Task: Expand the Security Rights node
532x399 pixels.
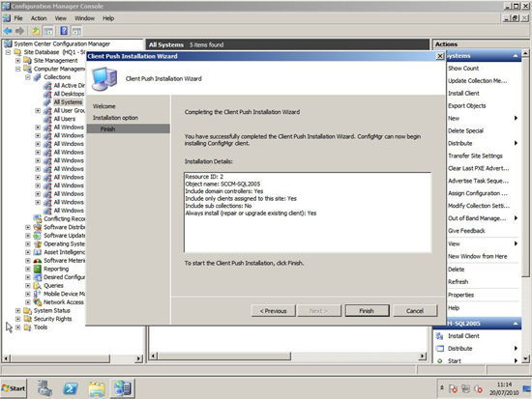Action: point(18,319)
